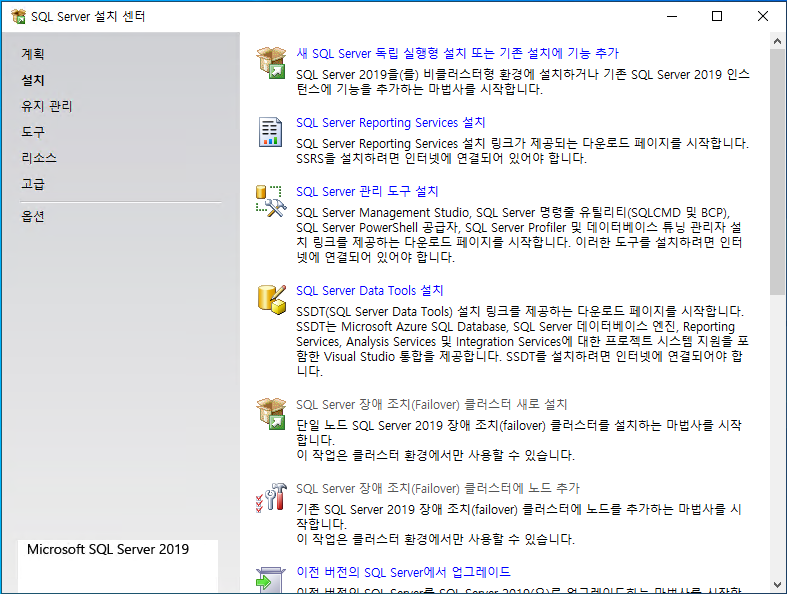
Task: Click the management tools hammer and wrench icon
Action: point(271,201)
